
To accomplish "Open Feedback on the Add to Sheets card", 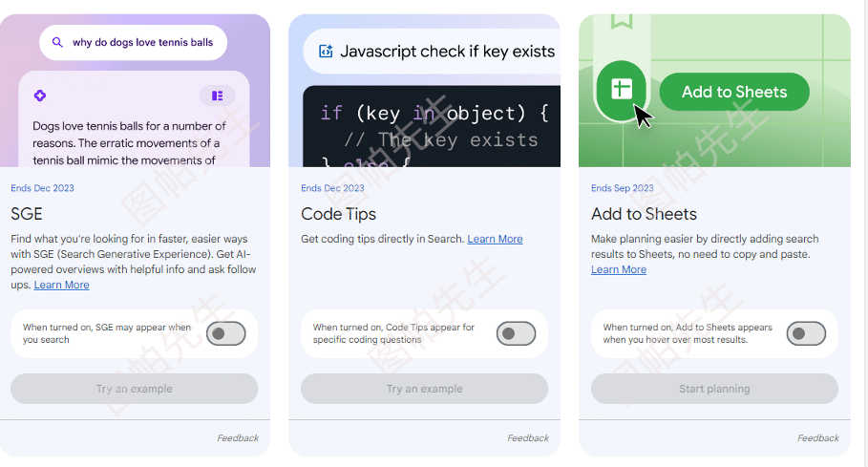I will (817, 437).
